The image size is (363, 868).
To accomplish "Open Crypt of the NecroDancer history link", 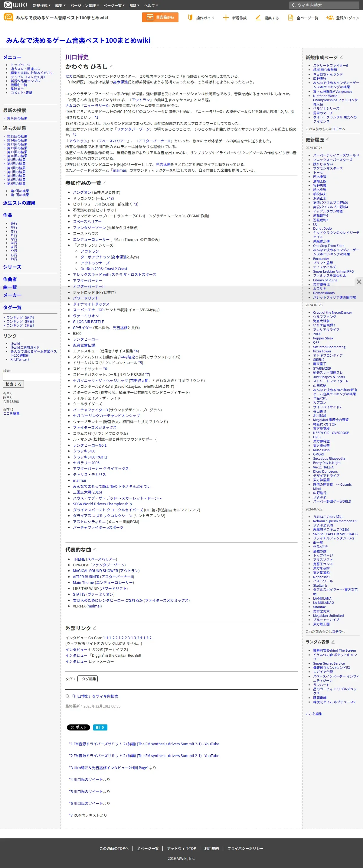I will (332, 313).
